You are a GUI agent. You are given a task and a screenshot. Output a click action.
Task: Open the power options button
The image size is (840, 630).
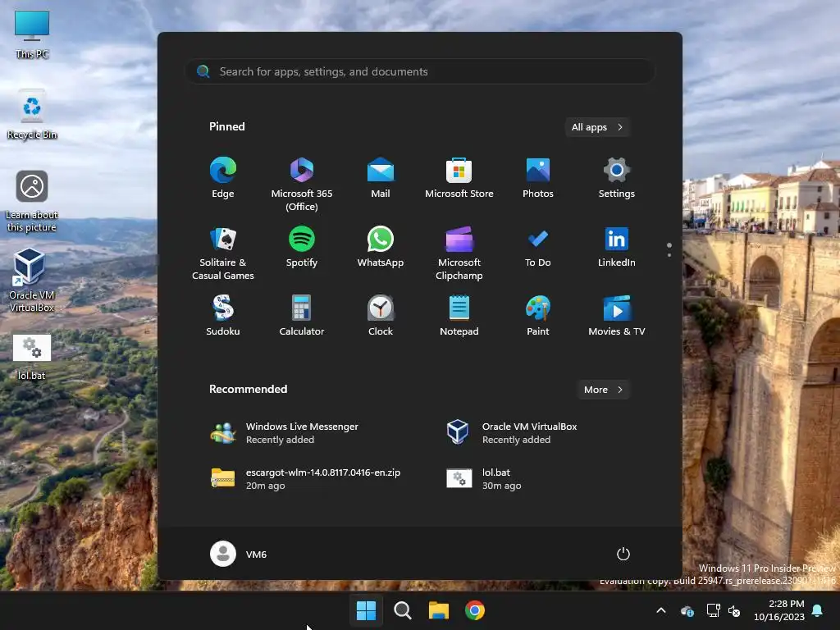[x=623, y=554]
